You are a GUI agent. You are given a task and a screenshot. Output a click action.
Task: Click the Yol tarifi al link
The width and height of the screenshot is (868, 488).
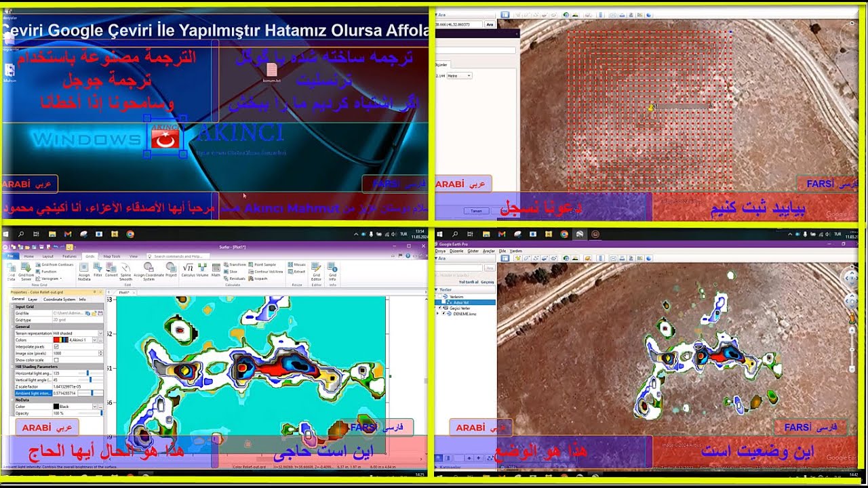(x=468, y=282)
